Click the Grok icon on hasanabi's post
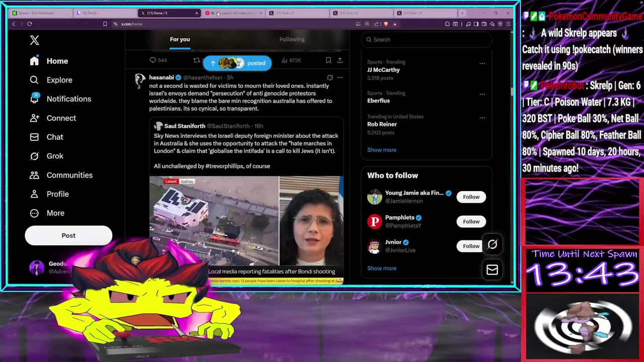 (x=330, y=77)
